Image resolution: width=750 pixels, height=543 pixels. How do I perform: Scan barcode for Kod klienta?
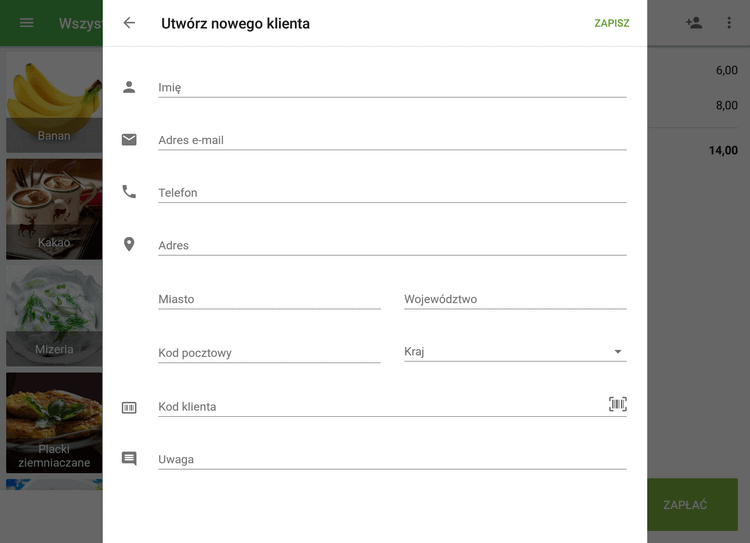[618, 404]
